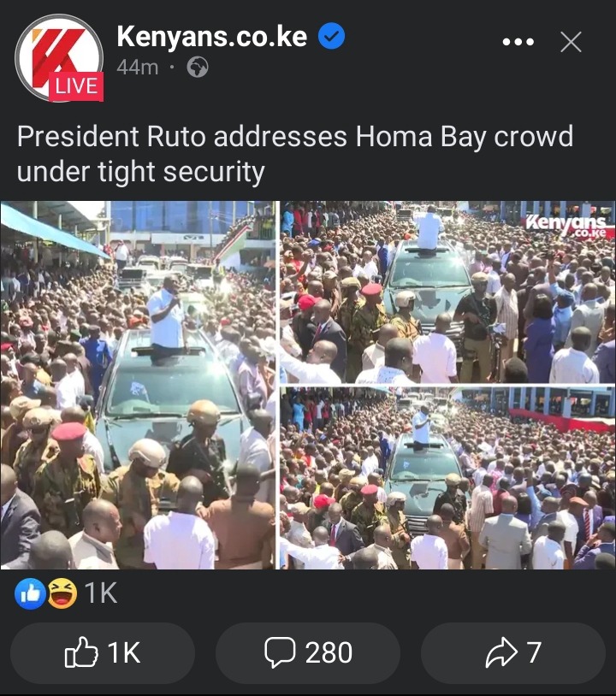Open the Kenyans.co.ke profile picture
Viewport: 616px width, 696px height.
click(x=59, y=57)
